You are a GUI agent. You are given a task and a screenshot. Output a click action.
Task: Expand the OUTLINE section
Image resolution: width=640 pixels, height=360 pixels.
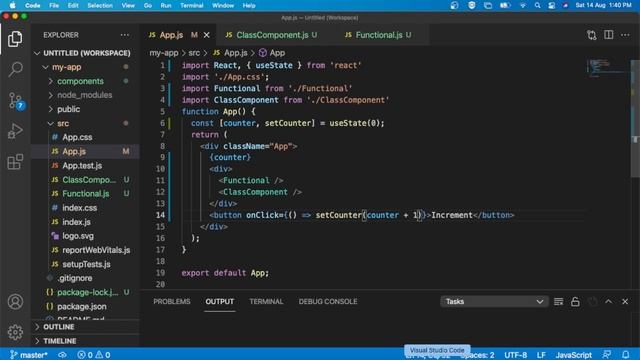click(86, 327)
